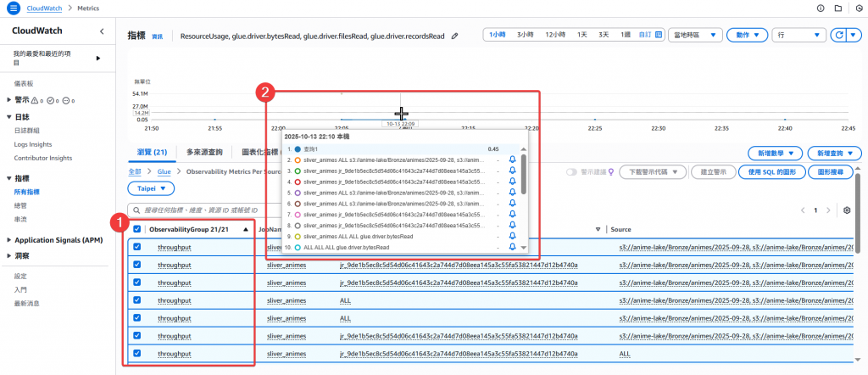Sort by the ObservabilityGroup column arrow
This screenshot has width=868, height=375.
pyautogui.click(x=245, y=229)
